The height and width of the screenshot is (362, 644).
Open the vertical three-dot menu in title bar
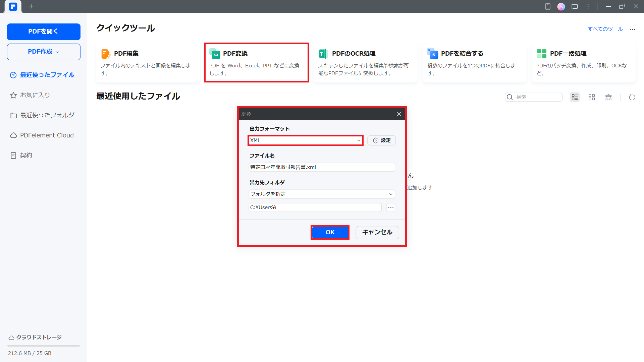point(588,7)
